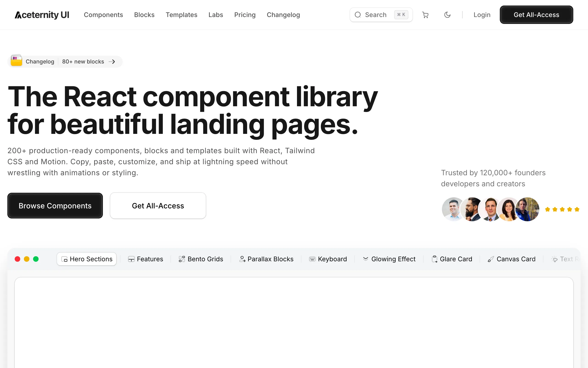Switch to the Features tab
Viewport: 588px width, 368px height.
(x=146, y=259)
